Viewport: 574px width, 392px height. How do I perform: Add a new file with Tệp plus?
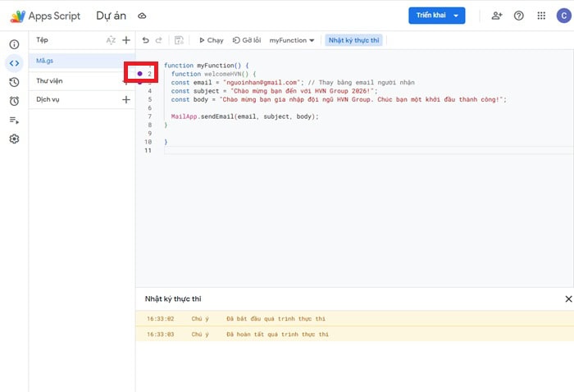coord(125,39)
